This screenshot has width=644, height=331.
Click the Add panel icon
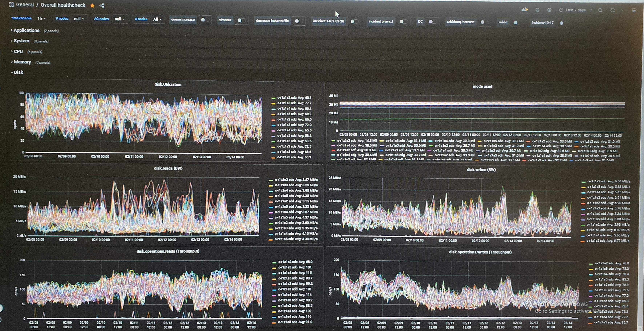pyautogui.click(x=524, y=10)
